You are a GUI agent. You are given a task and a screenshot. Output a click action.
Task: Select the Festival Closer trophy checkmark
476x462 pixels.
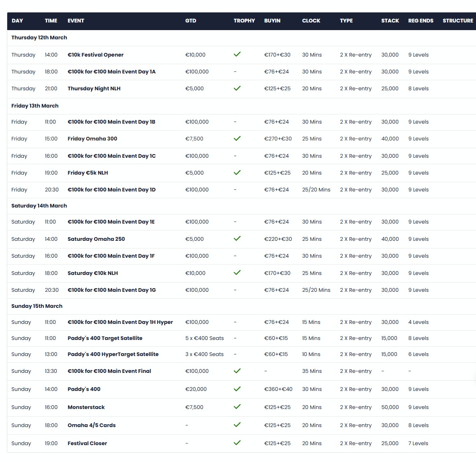pyautogui.click(x=237, y=443)
